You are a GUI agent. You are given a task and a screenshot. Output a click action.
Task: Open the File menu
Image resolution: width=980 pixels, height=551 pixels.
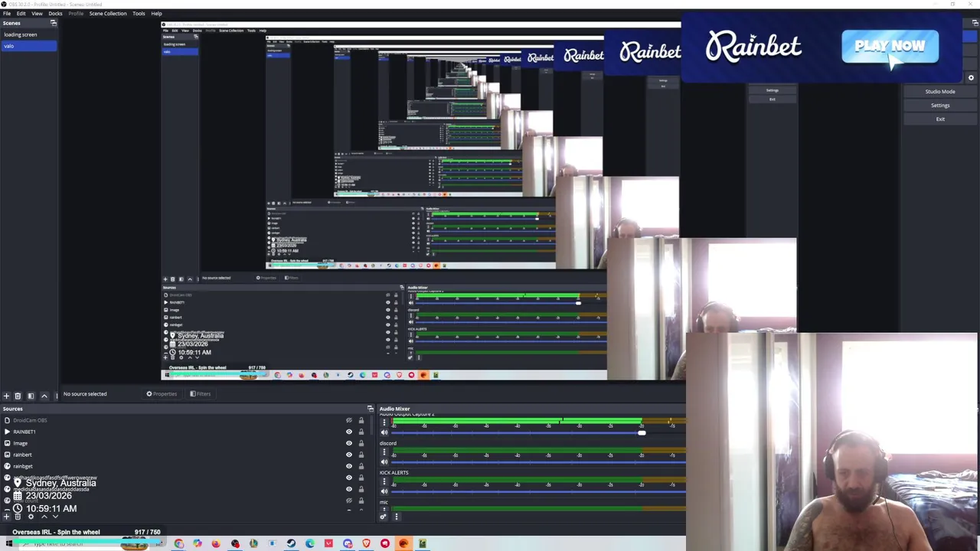click(7, 13)
